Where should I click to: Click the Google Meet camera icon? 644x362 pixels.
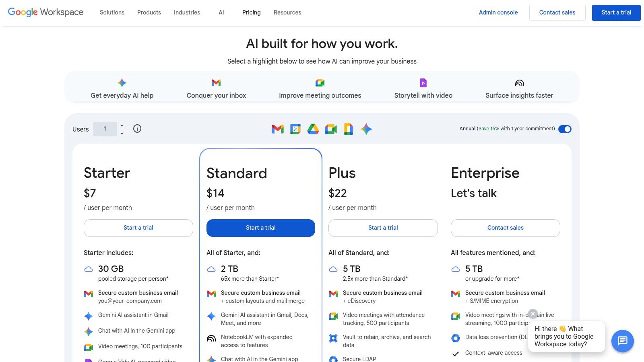click(x=331, y=129)
